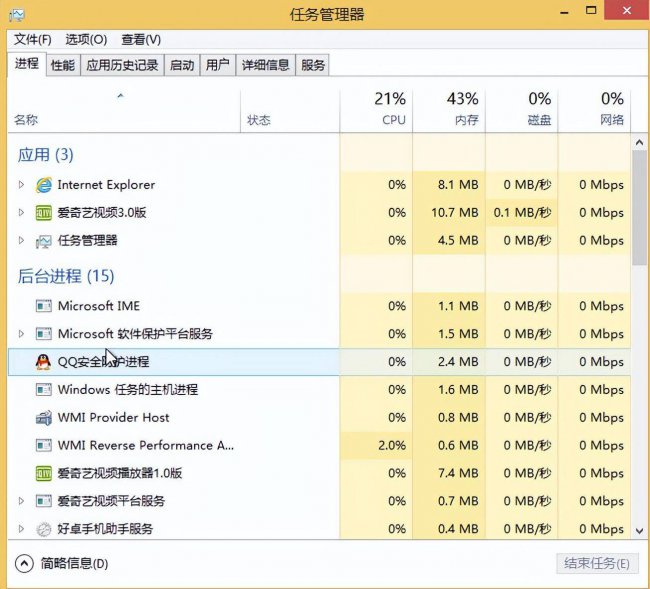
Task: Click the 后台进程 (15) group heading
Action: click(66, 276)
